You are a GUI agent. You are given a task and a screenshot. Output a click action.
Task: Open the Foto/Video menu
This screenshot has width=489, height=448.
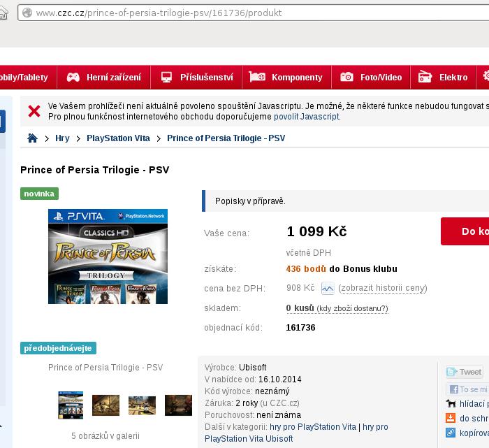[371, 77]
